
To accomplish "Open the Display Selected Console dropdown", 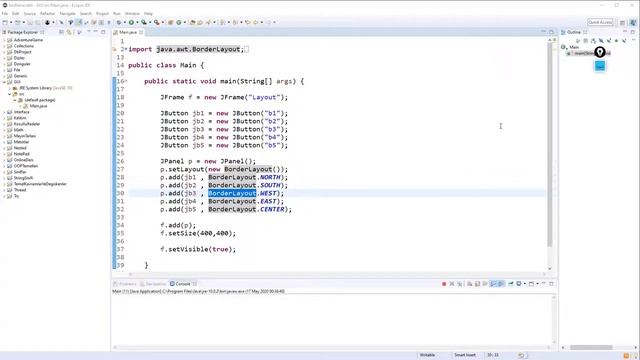I will (525, 284).
